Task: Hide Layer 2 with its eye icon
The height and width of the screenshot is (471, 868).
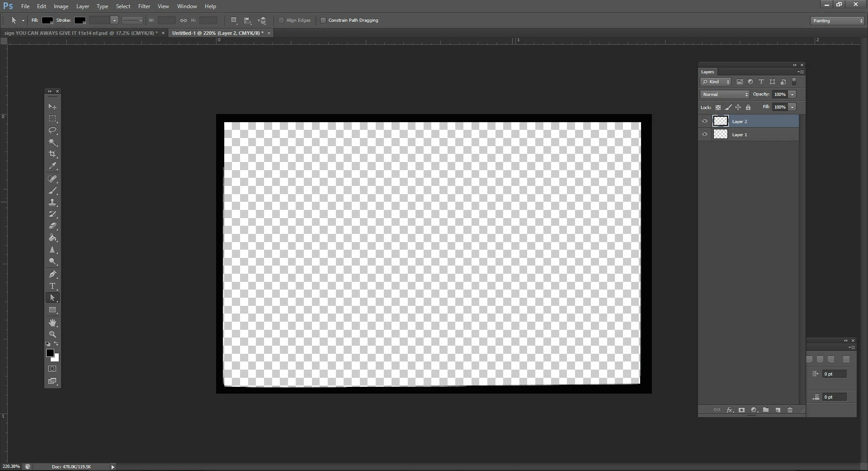Action: (x=704, y=121)
